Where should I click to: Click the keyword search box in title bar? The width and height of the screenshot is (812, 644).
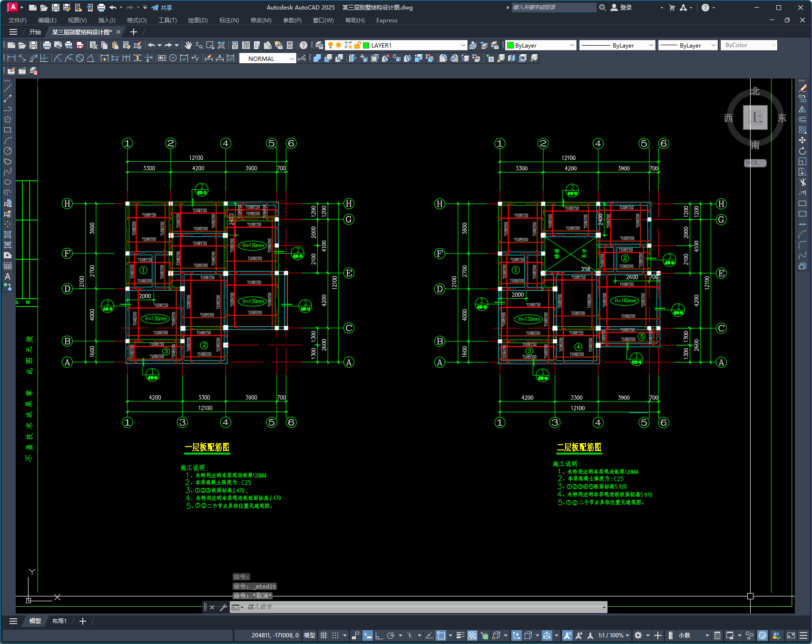[x=553, y=8]
